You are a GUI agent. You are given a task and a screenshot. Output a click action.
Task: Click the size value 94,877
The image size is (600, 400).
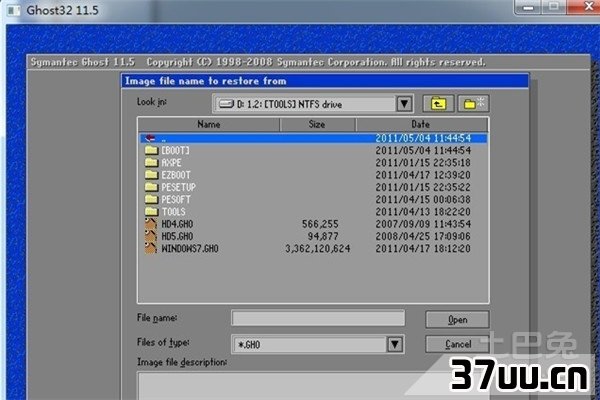323,236
